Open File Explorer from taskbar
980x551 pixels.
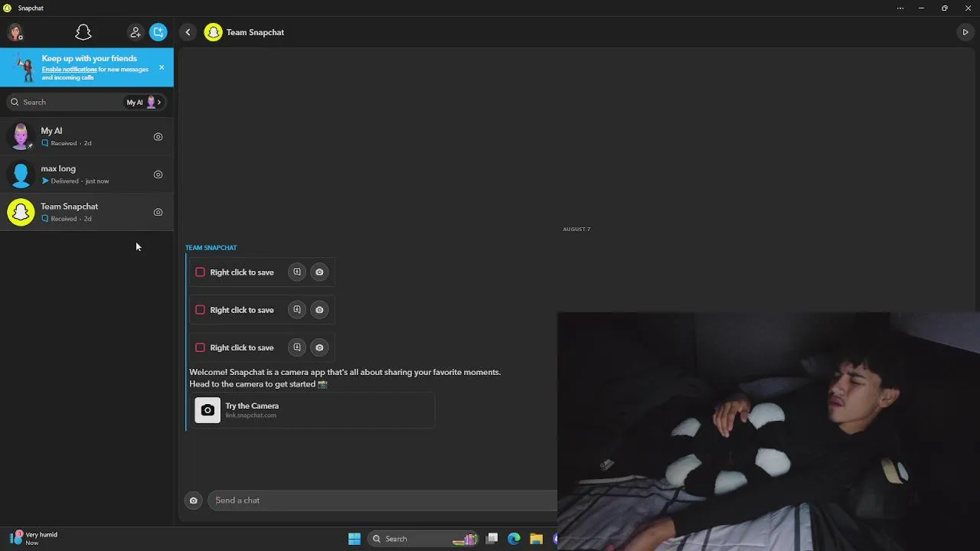click(536, 539)
